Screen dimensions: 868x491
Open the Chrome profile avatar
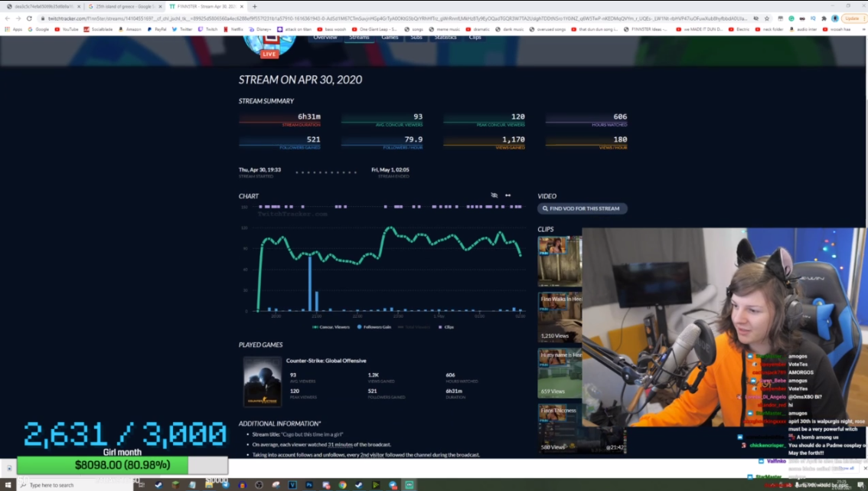tap(835, 18)
